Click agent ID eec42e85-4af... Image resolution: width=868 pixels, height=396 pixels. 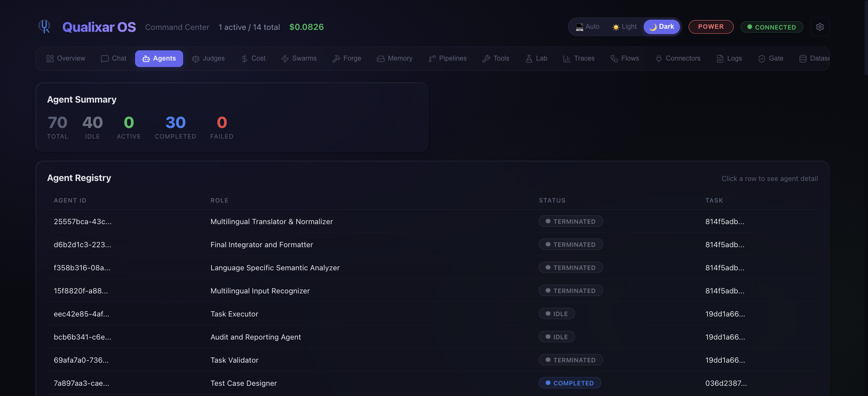pos(81,314)
